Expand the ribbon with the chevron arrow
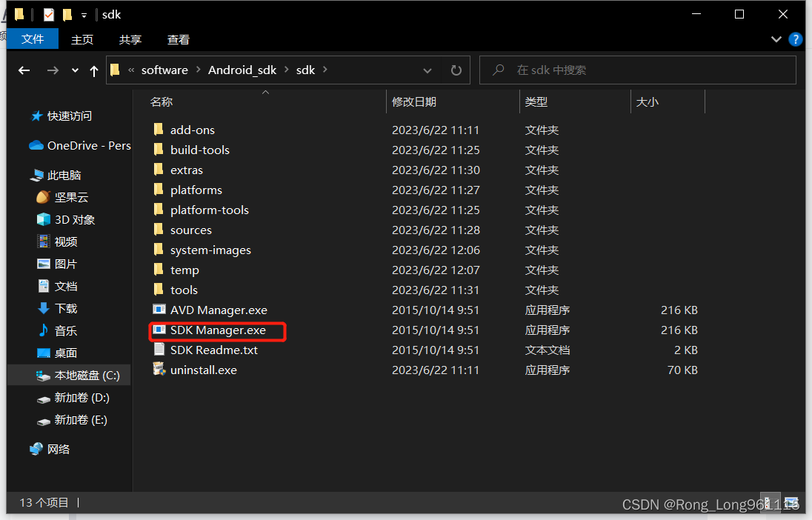 pos(776,39)
